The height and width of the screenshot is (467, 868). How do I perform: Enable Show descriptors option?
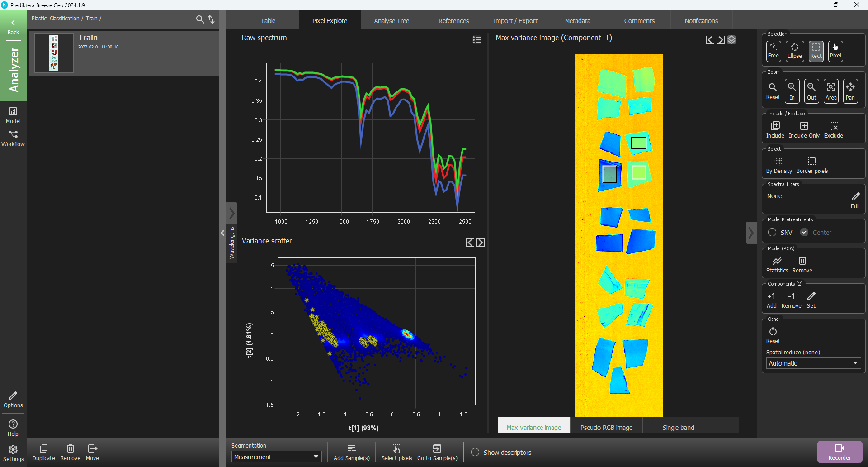pyautogui.click(x=475, y=453)
